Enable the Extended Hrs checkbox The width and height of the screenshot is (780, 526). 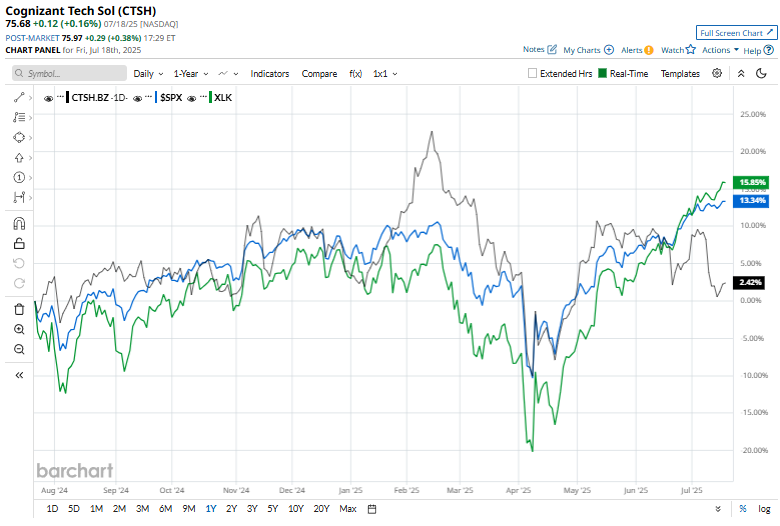click(x=532, y=73)
